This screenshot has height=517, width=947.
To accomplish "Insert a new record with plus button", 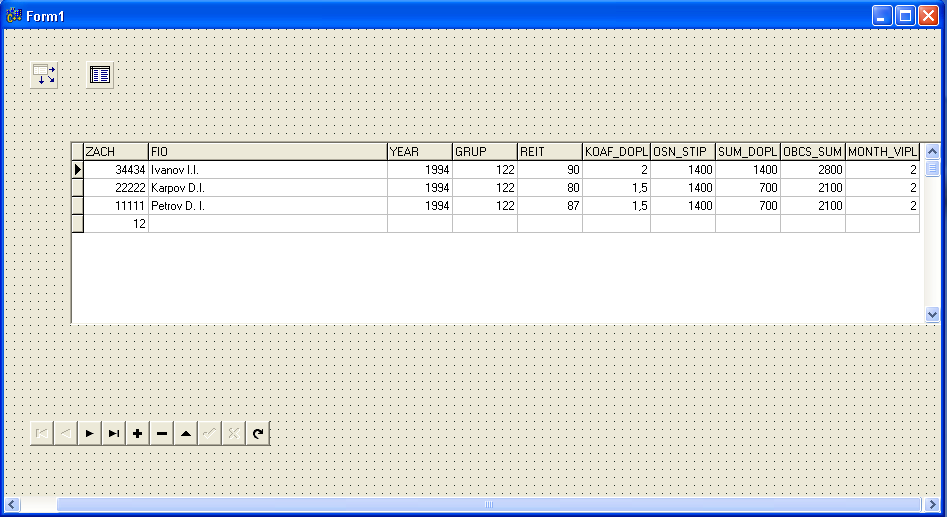I will 138,433.
